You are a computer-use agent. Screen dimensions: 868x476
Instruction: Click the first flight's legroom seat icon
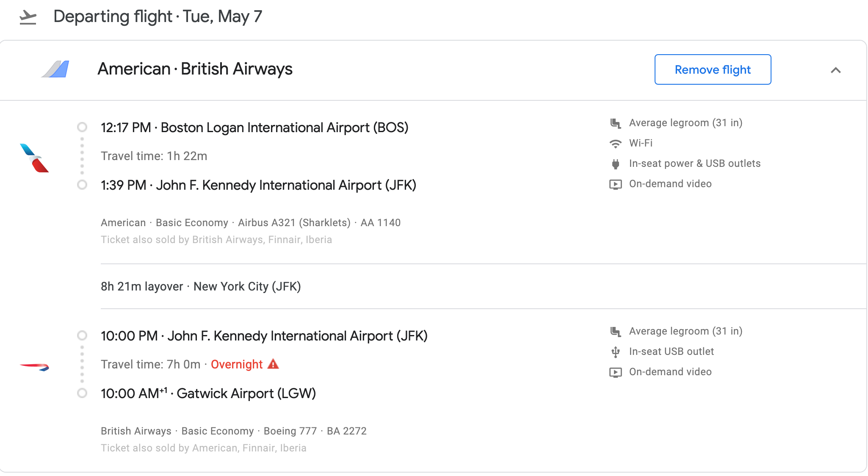coord(615,123)
